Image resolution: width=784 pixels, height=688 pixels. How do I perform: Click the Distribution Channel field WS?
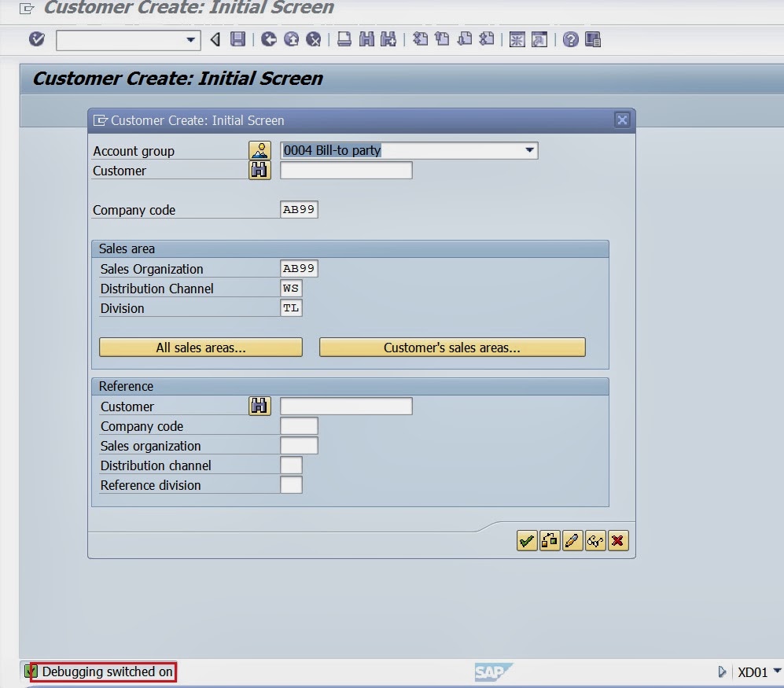pos(291,288)
